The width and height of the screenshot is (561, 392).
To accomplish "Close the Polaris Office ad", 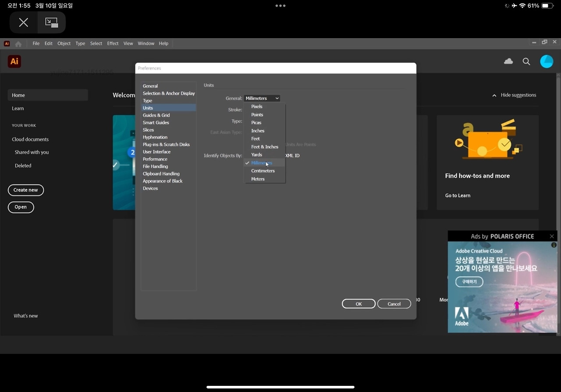I will coord(552,236).
